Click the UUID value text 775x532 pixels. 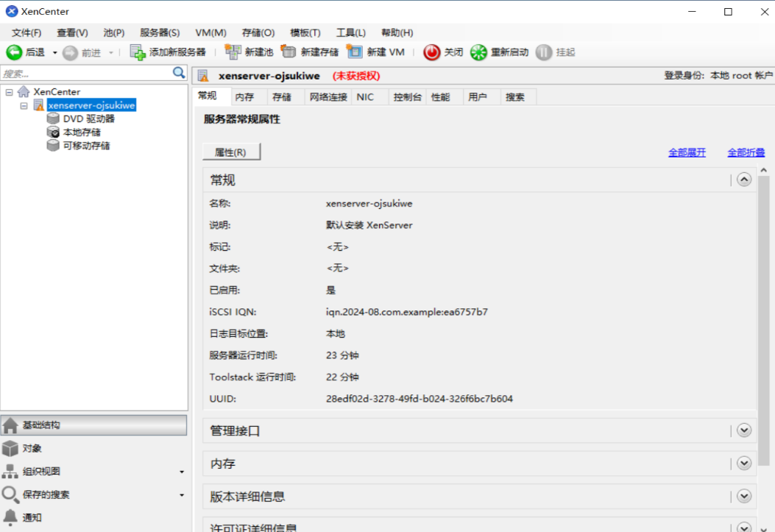(x=419, y=399)
